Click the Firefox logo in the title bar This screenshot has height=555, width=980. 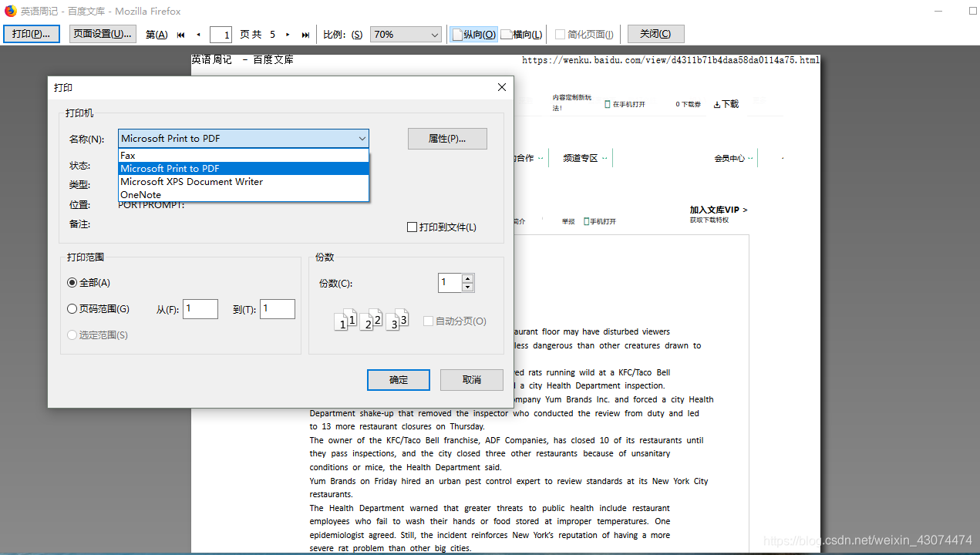(11, 11)
